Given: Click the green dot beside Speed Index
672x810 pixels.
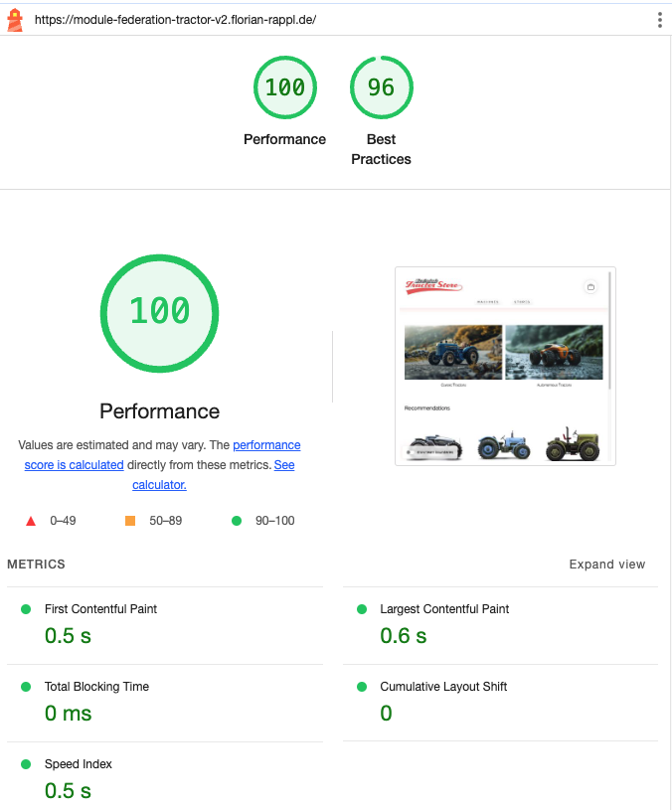Looking at the screenshot, I should coord(26,764).
